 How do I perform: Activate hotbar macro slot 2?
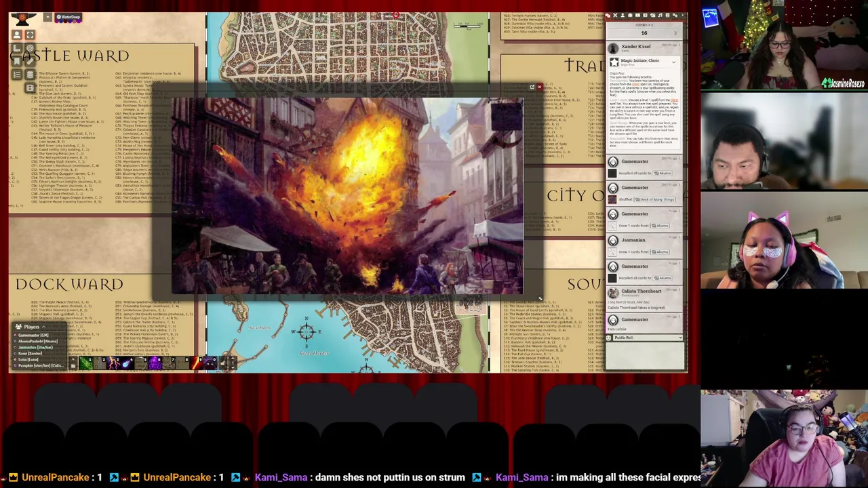coord(100,363)
